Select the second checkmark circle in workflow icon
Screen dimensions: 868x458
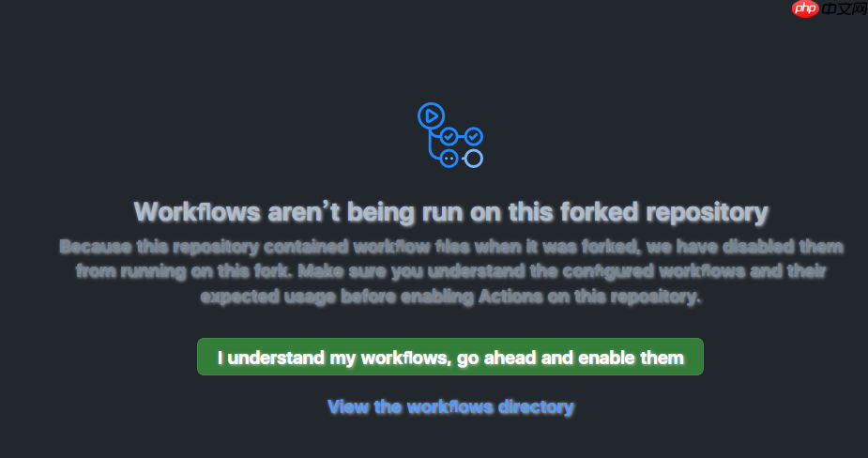point(473,136)
